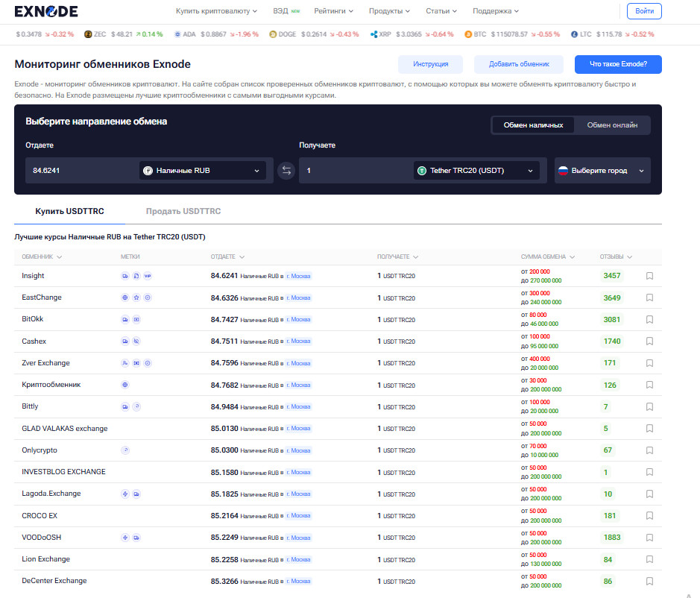Expand the Выберите город city selector
Screen dimensions: 700x598
[602, 171]
